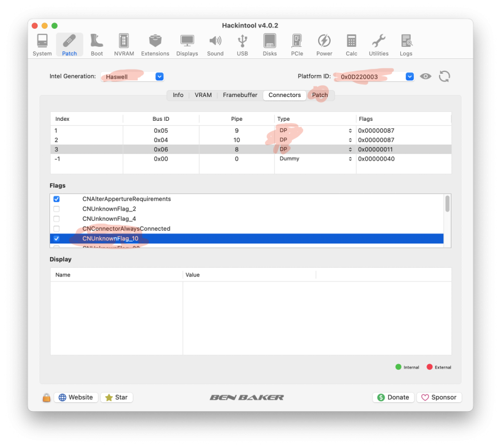Viewport: 501px width, 448px height.
Task: Enable the CNUnknownFlag_4 checkbox
Action: [56, 219]
